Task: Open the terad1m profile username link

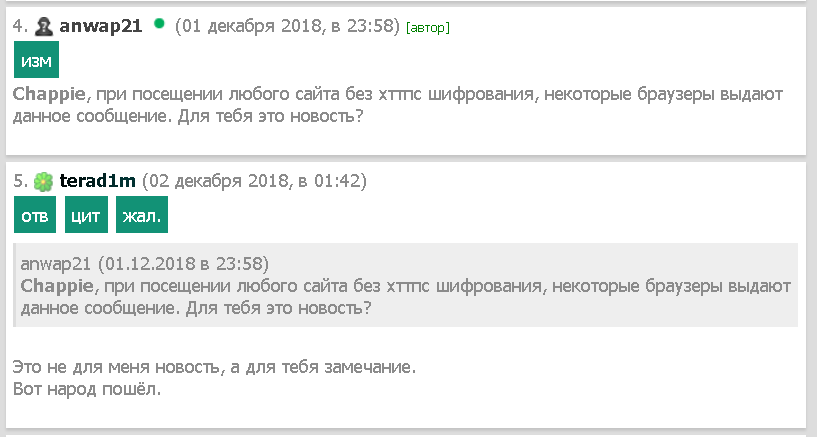Action: point(97,181)
